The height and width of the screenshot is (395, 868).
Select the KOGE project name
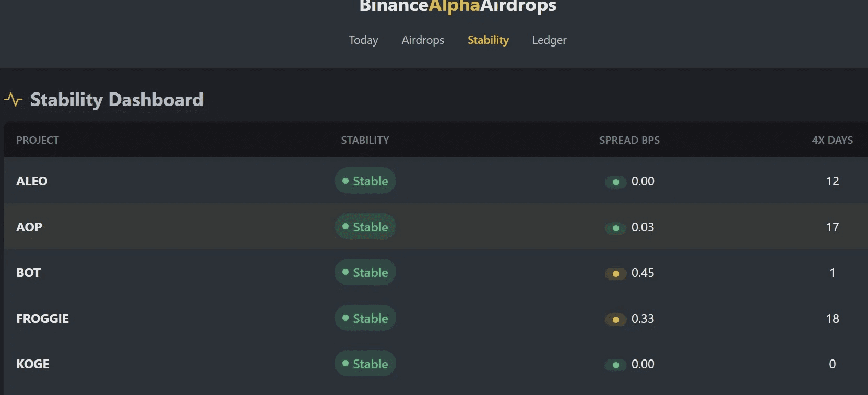[33, 364]
